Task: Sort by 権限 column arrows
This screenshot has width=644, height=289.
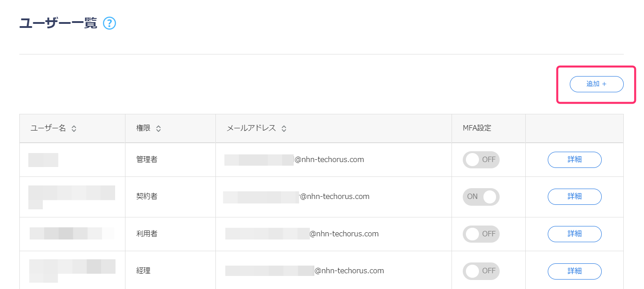Action: [158, 129]
